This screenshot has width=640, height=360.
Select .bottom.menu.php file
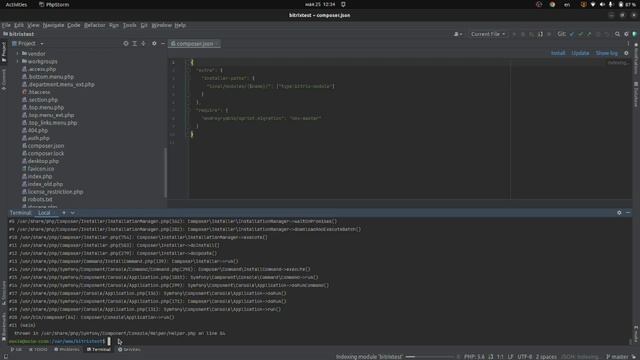click(48, 77)
